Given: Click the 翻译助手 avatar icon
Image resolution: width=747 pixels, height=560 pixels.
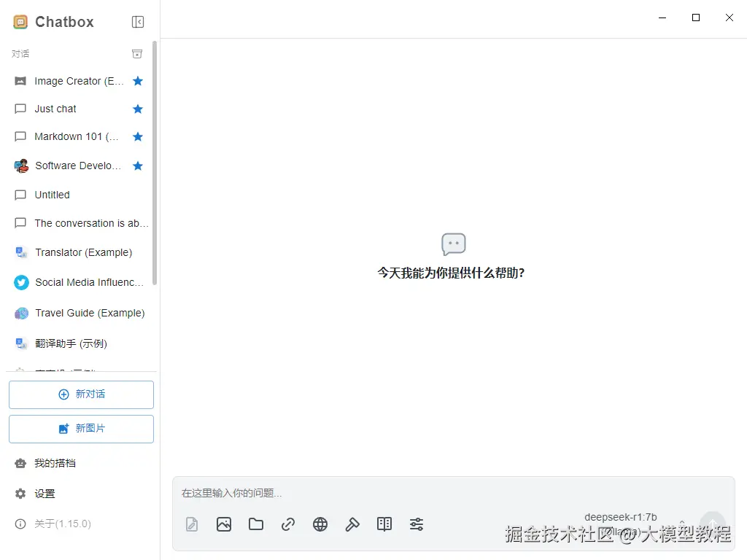Looking at the screenshot, I should click(21, 343).
